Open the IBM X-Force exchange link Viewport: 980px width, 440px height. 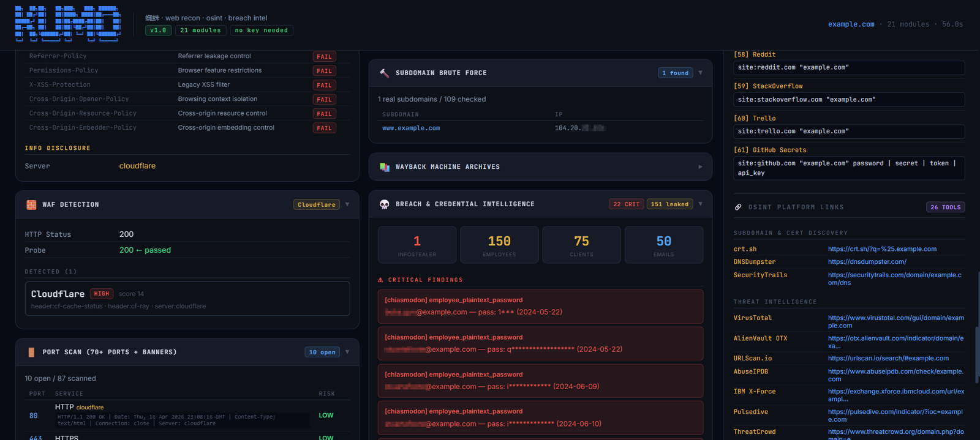coord(896,395)
